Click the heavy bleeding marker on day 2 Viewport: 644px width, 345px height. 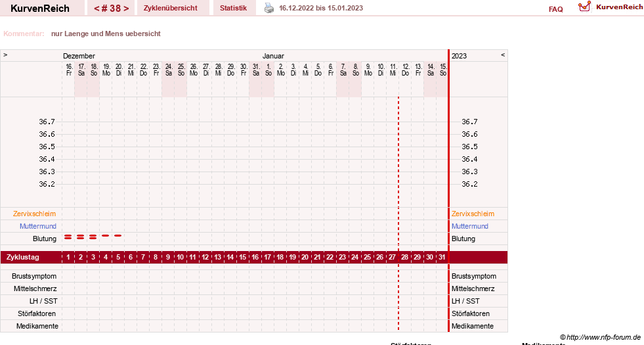click(x=81, y=237)
